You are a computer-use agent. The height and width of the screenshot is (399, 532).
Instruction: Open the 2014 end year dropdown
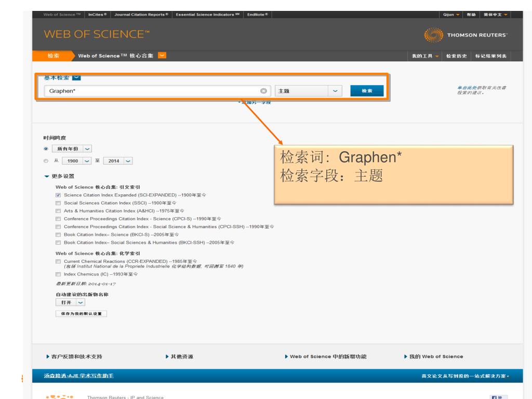coord(118,161)
